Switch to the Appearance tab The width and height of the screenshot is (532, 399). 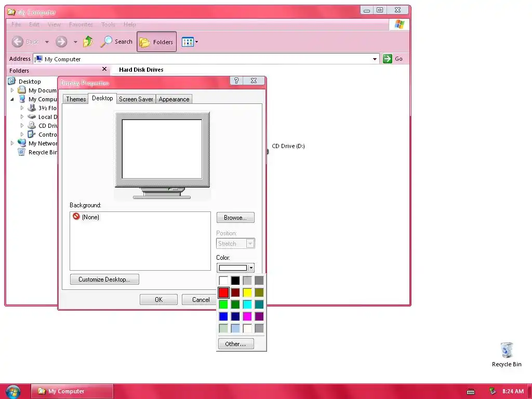tap(174, 99)
